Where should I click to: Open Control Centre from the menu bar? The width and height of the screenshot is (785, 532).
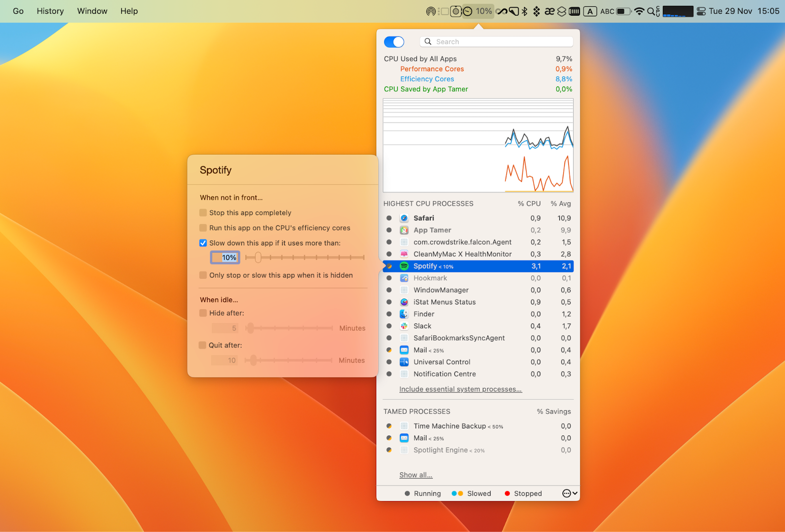701,11
